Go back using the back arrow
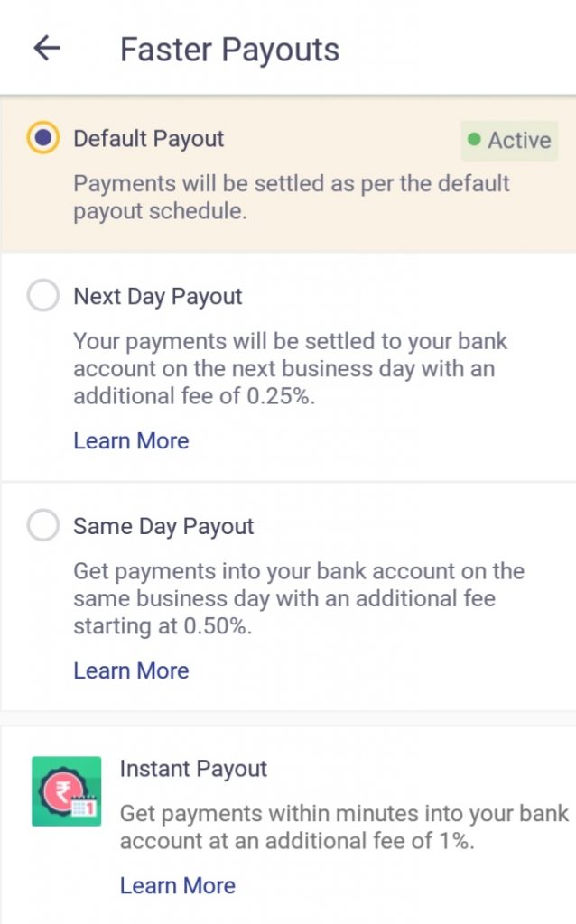576x924 pixels. pyautogui.click(x=46, y=49)
